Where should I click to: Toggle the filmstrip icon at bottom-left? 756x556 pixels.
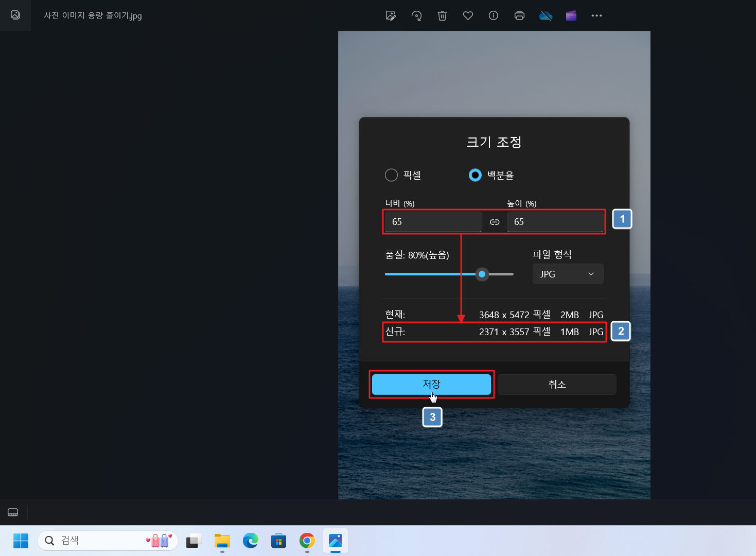tap(13, 512)
